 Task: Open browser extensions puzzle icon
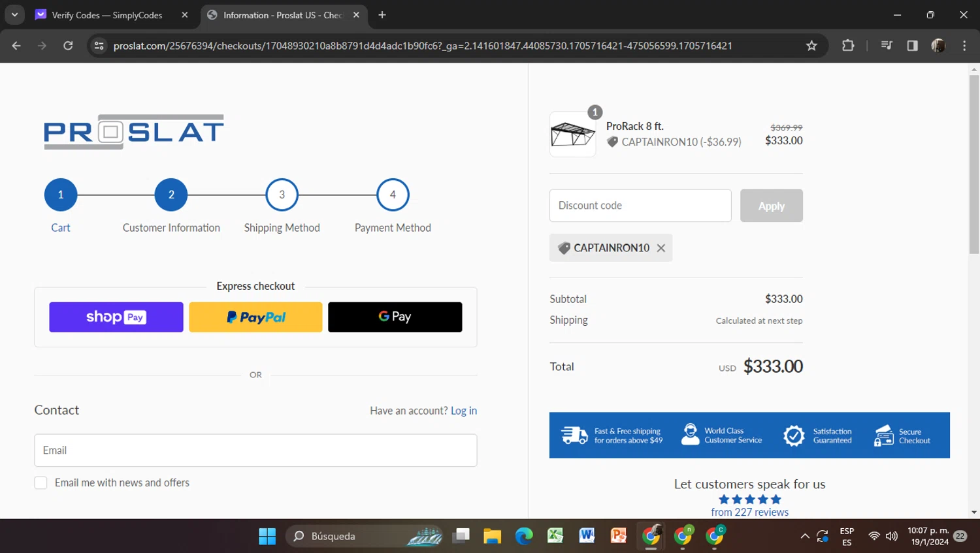[848, 46]
